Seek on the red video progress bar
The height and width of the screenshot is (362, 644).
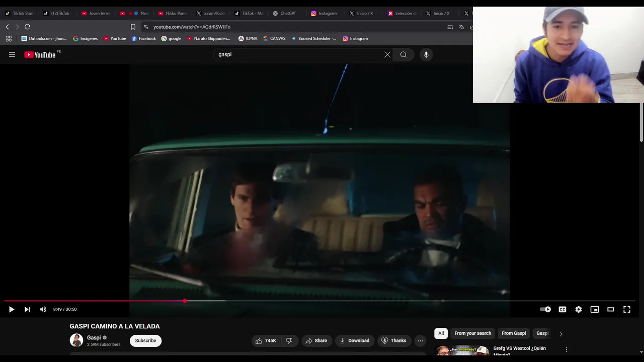[95, 301]
